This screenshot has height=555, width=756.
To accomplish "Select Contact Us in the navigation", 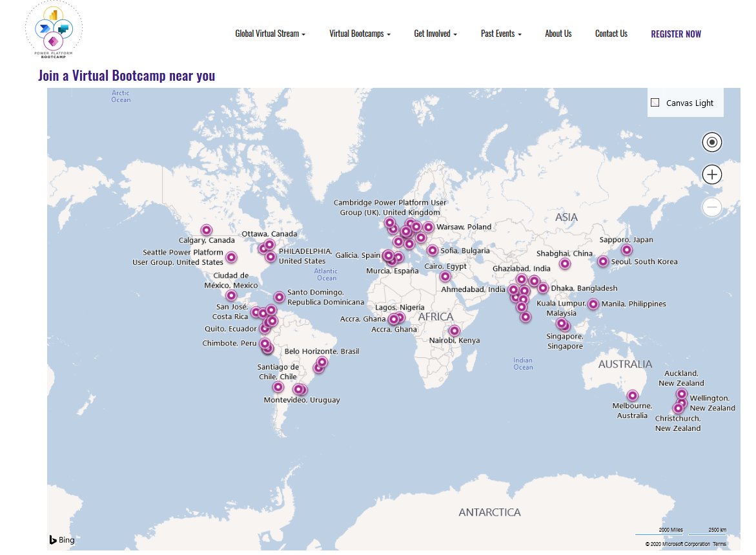I will click(x=611, y=34).
